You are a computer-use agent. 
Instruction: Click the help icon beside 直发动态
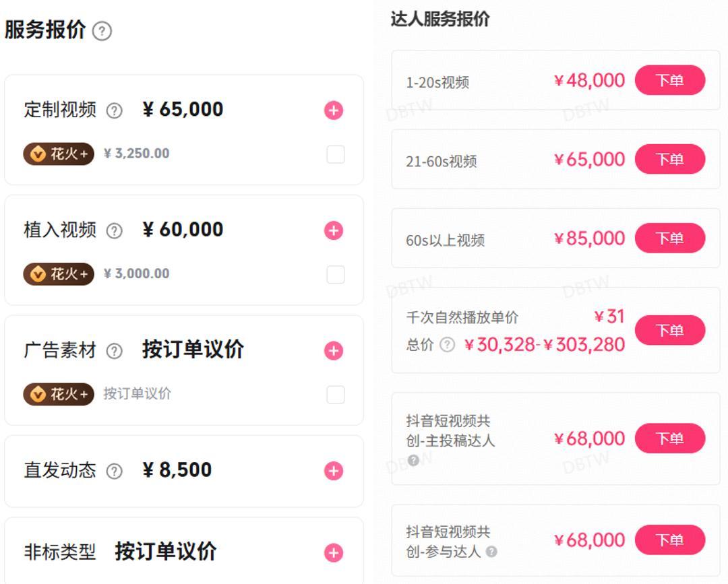115,471
